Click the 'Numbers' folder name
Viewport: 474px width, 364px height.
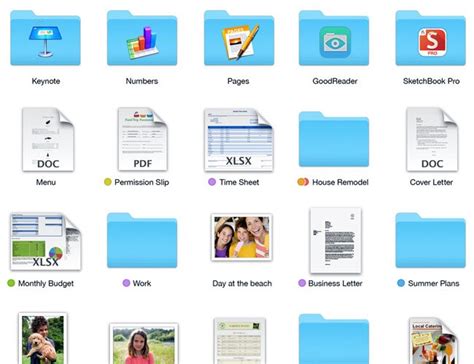(x=142, y=81)
